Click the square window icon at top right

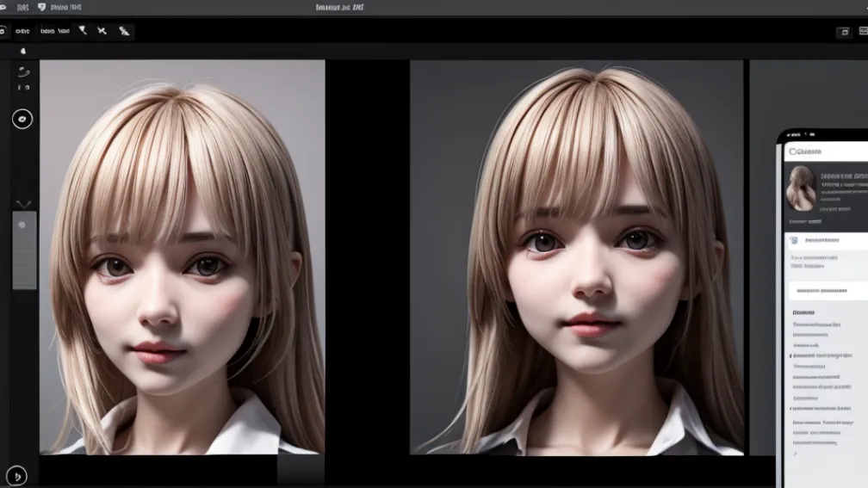pyautogui.click(x=844, y=32)
